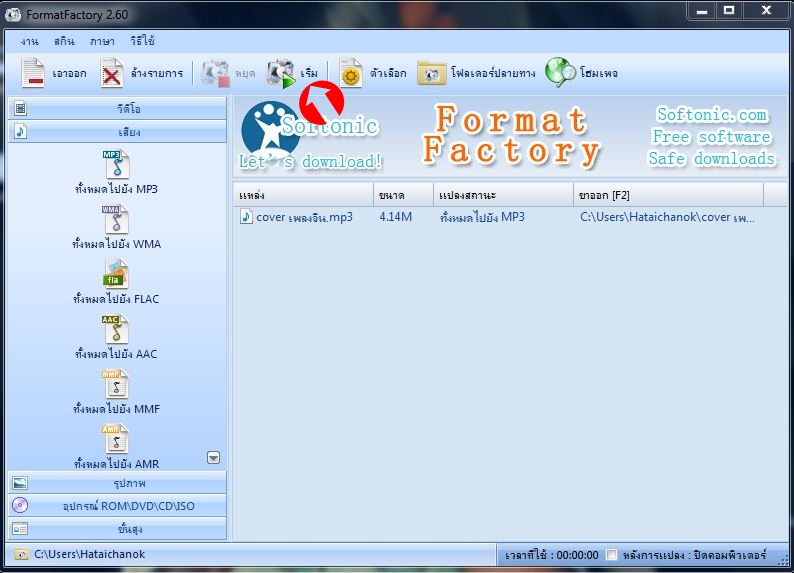Image resolution: width=794 pixels, height=573 pixels.
Task: Click the แปลงสถานะ column header
Action: 503,195
